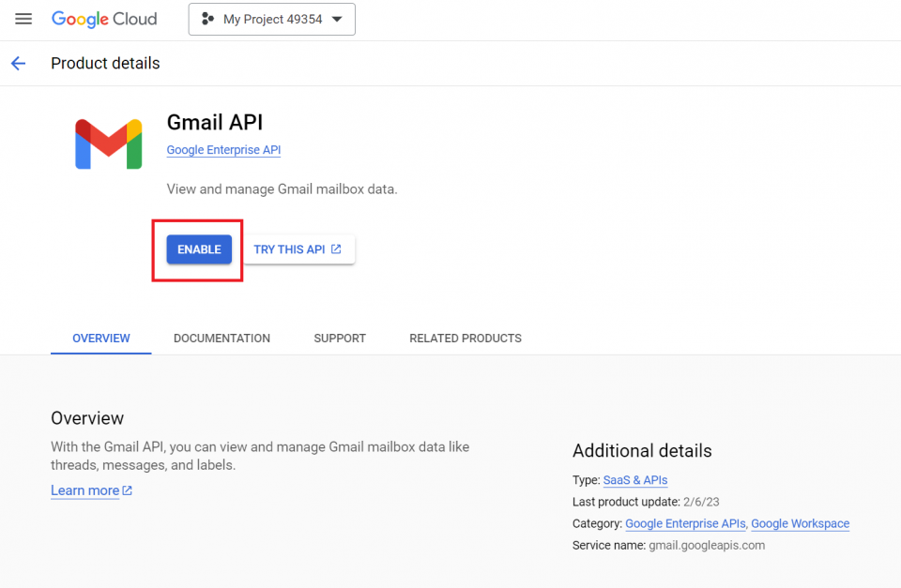Switch to the DOCUMENTATION tab
Viewport: 901px width, 588px height.
pos(221,338)
